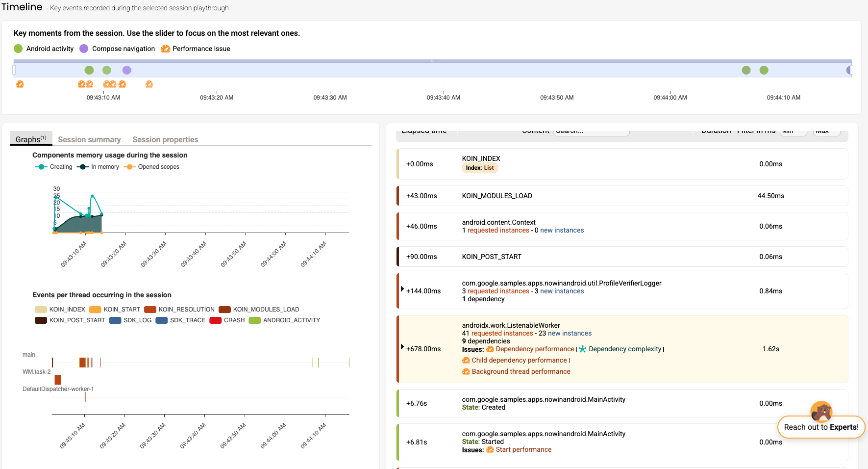Click the Index: List badge under KOIN_INDEX
Image resolution: width=868 pixels, height=469 pixels.
coord(479,168)
